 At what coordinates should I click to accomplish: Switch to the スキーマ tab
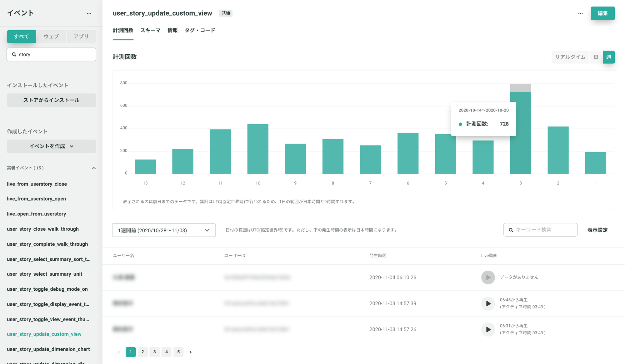[150, 30]
